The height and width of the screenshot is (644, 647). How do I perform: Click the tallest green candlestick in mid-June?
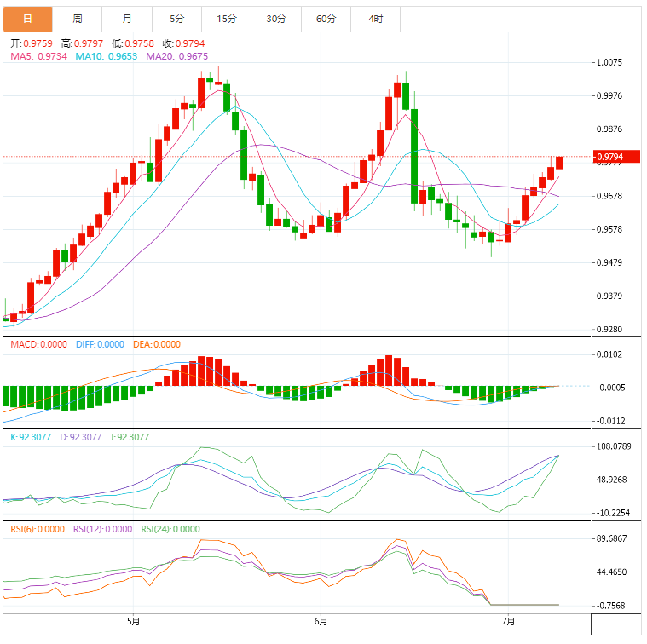click(414, 156)
